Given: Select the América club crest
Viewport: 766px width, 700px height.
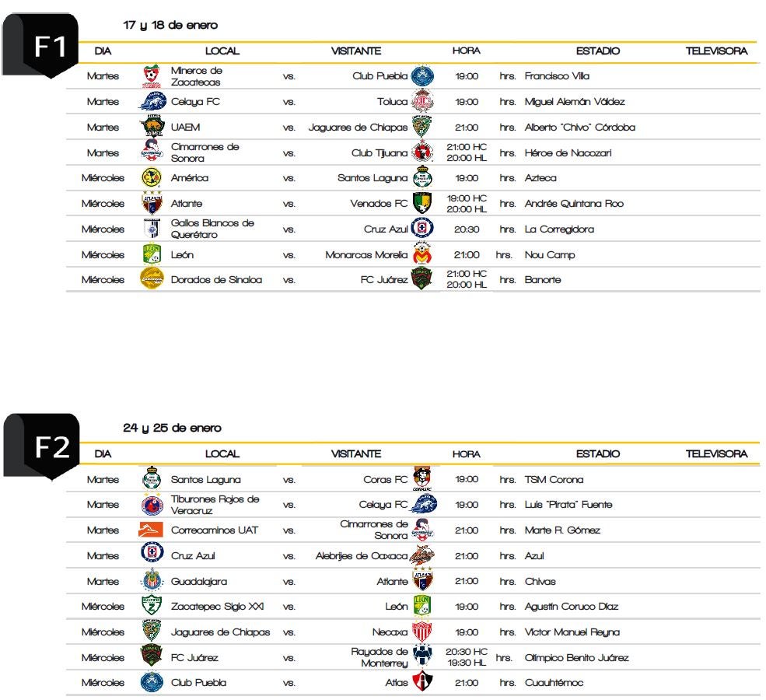Looking at the screenshot, I should tap(151, 178).
